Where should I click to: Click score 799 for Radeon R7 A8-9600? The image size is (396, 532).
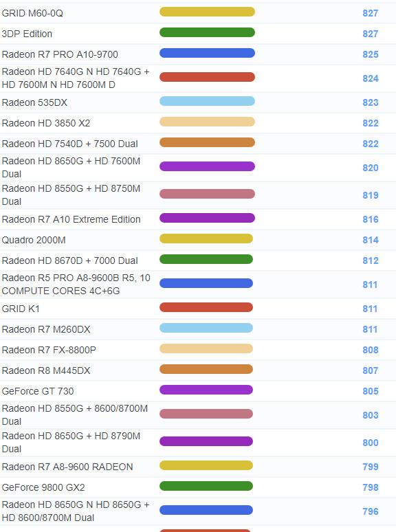(370, 467)
